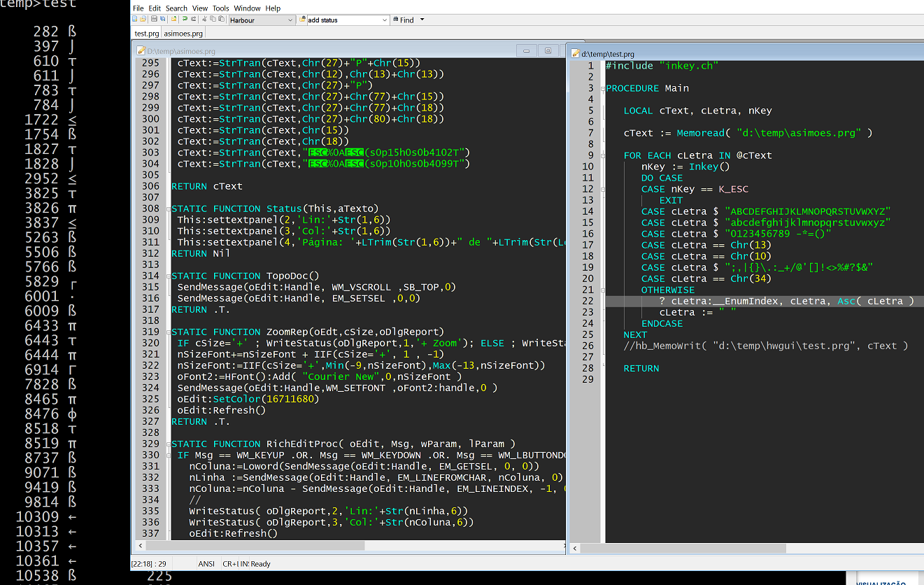Image resolution: width=924 pixels, height=585 pixels.
Task: Collapse the TopoDoc function fold marker
Action: (169, 276)
